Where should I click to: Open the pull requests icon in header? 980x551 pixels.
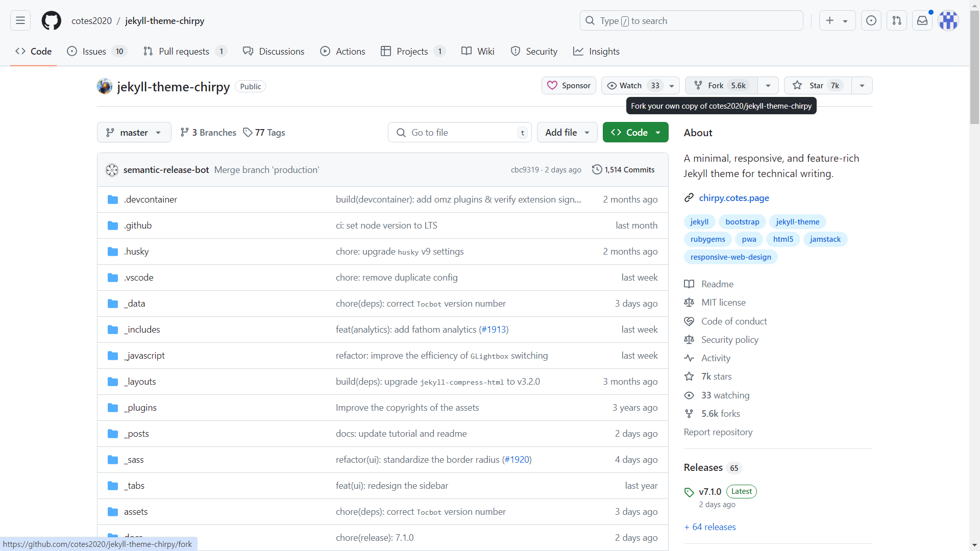pos(897,20)
